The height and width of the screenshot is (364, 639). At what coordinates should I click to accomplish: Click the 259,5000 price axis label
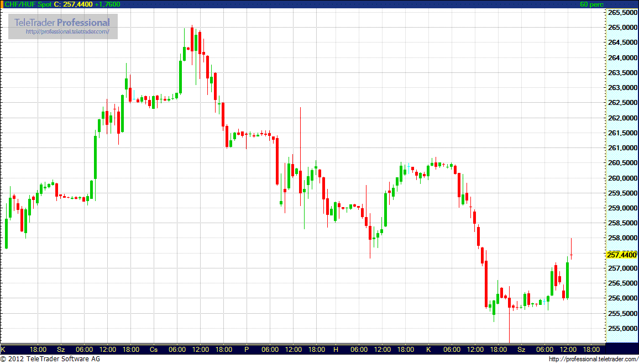tap(623, 193)
